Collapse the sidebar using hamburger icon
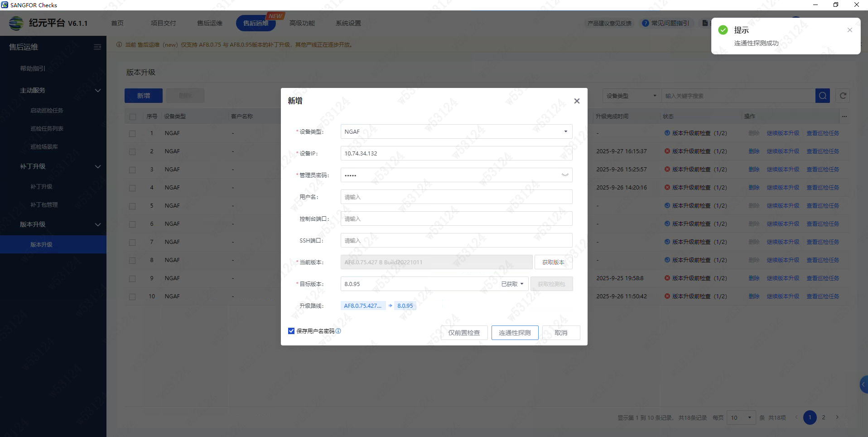This screenshot has height=437, width=868. click(97, 47)
